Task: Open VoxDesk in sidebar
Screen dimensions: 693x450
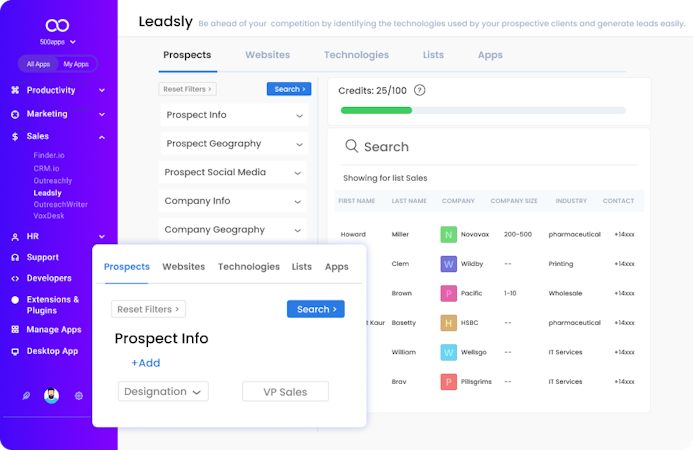Action: click(x=49, y=216)
